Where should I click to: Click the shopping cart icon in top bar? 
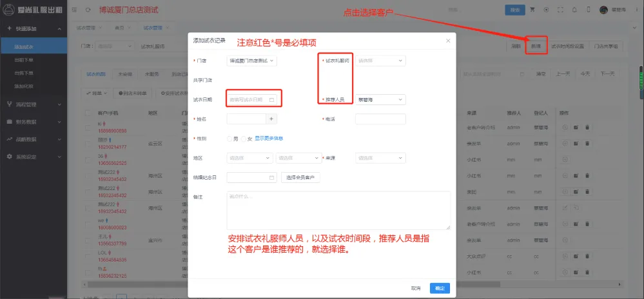(532, 10)
